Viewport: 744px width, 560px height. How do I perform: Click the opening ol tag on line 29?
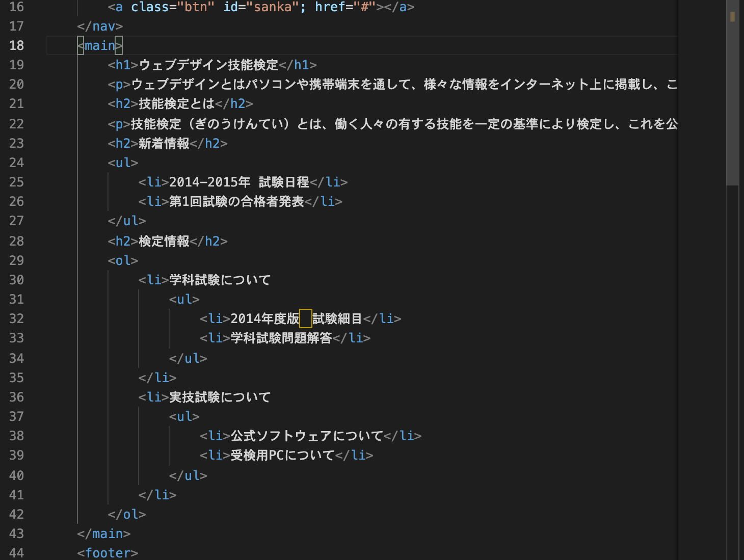123,260
